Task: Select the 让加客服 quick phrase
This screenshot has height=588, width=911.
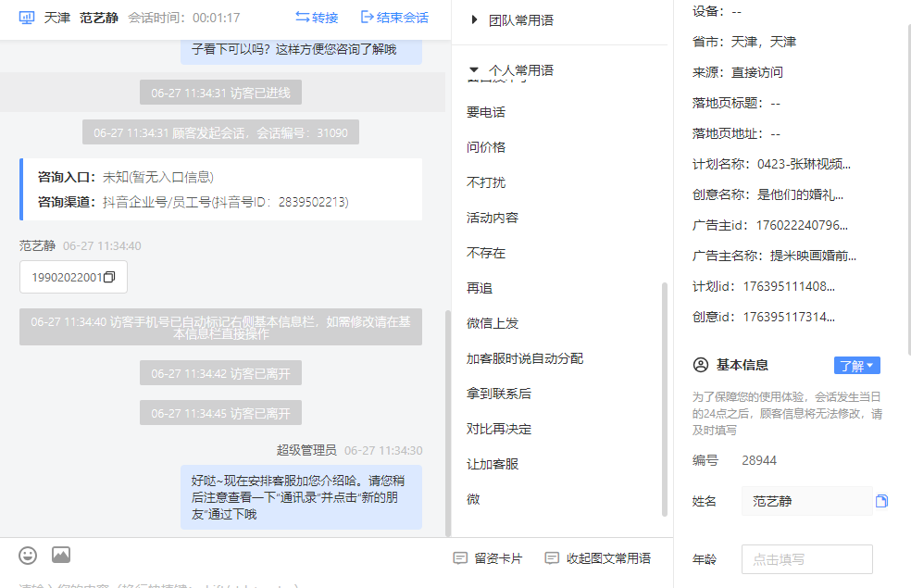Action: pos(493,464)
